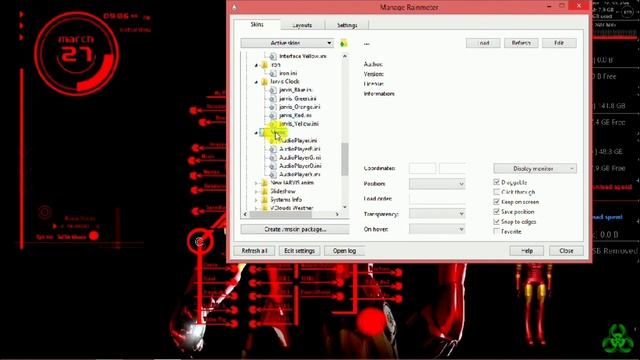Click the faint ring icon above music skin
Screen dimensions: 640x360
click(x=45, y=212)
